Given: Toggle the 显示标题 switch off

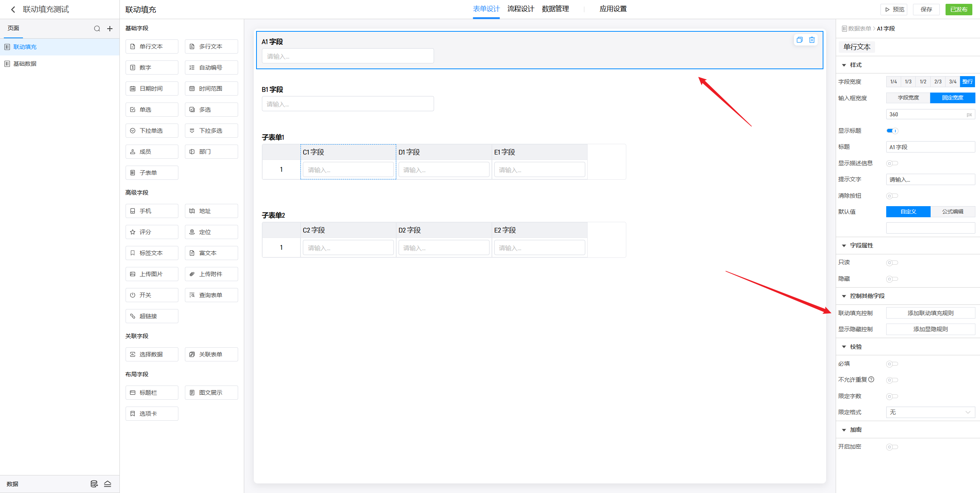Looking at the screenshot, I should pyautogui.click(x=892, y=131).
